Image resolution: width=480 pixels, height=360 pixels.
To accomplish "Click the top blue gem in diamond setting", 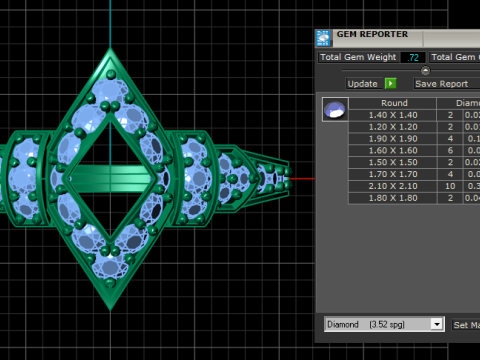I will click(x=110, y=89).
